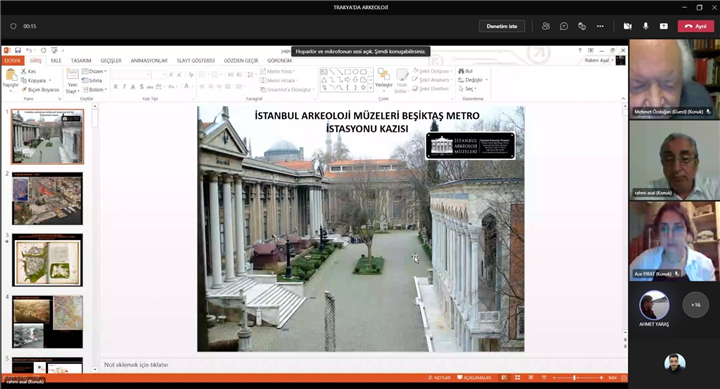Open More actions ellipsis menu
This screenshot has width=720, height=389.
(600, 26)
